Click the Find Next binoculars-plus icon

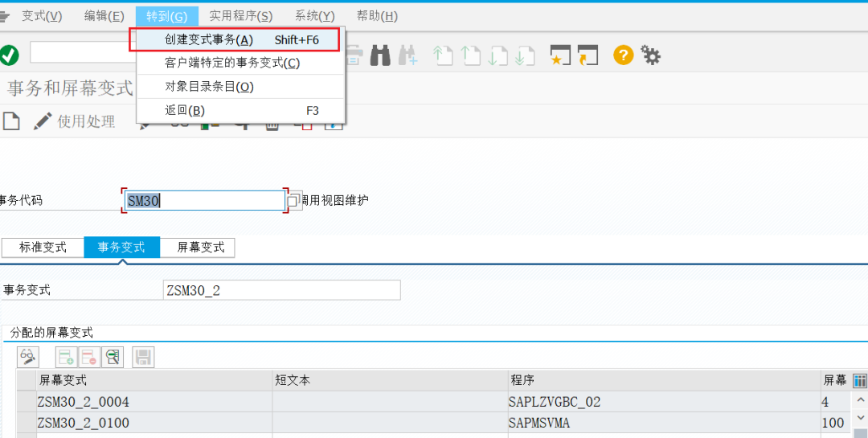(x=407, y=55)
